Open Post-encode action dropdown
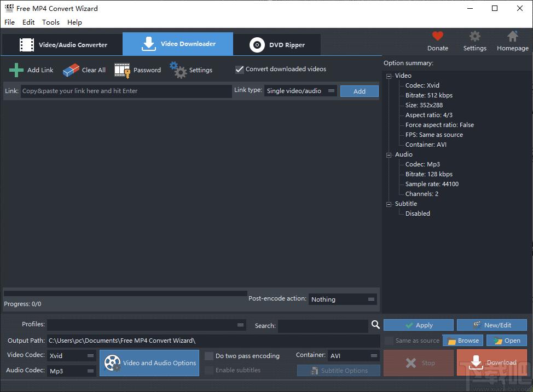This screenshot has width=533, height=392. point(343,299)
